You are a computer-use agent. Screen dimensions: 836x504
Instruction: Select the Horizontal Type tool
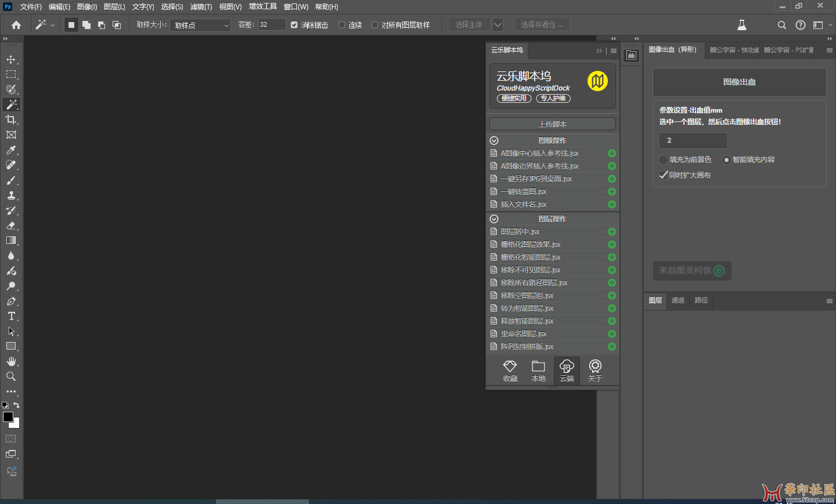11,316
